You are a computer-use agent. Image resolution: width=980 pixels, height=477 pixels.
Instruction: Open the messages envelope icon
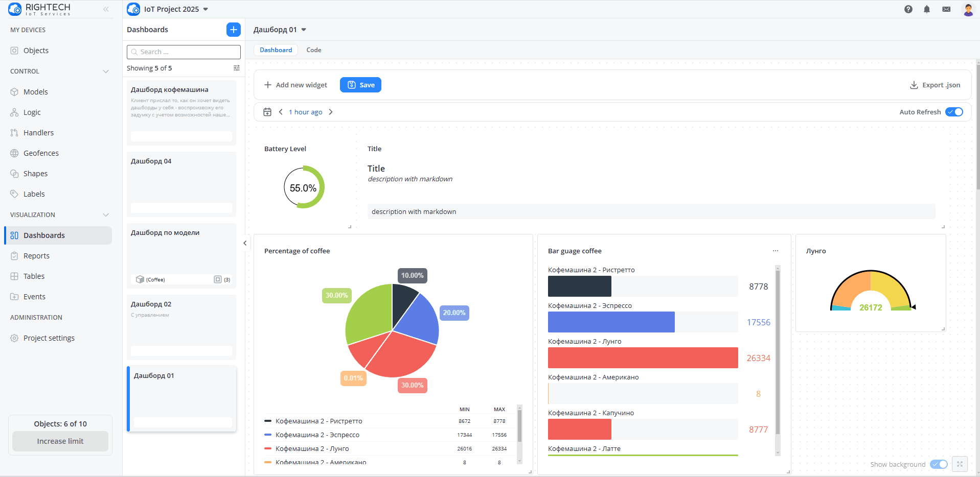946,9
